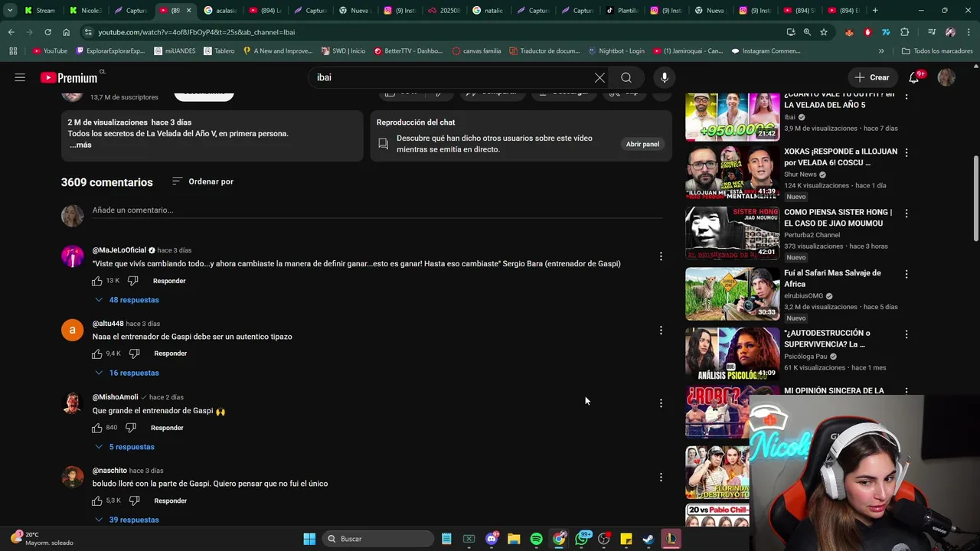Expand the 16 respuestas thread
The width and height of the screenshot is (980, 551).
[x=127, y=373]
